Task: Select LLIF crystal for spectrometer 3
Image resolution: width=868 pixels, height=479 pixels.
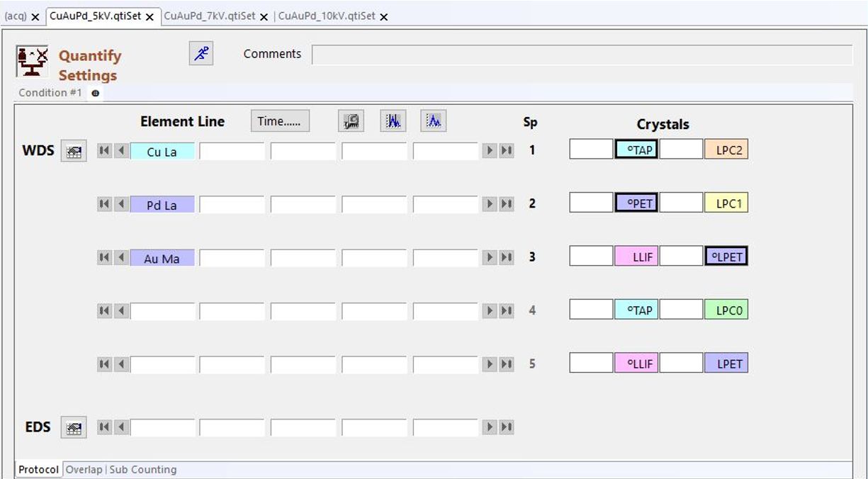Action: pos(636,257)
